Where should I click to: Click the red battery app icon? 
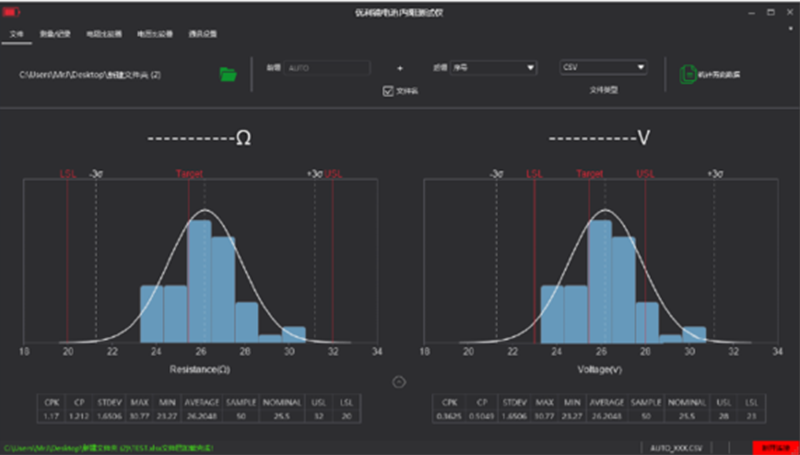[12, 11]
